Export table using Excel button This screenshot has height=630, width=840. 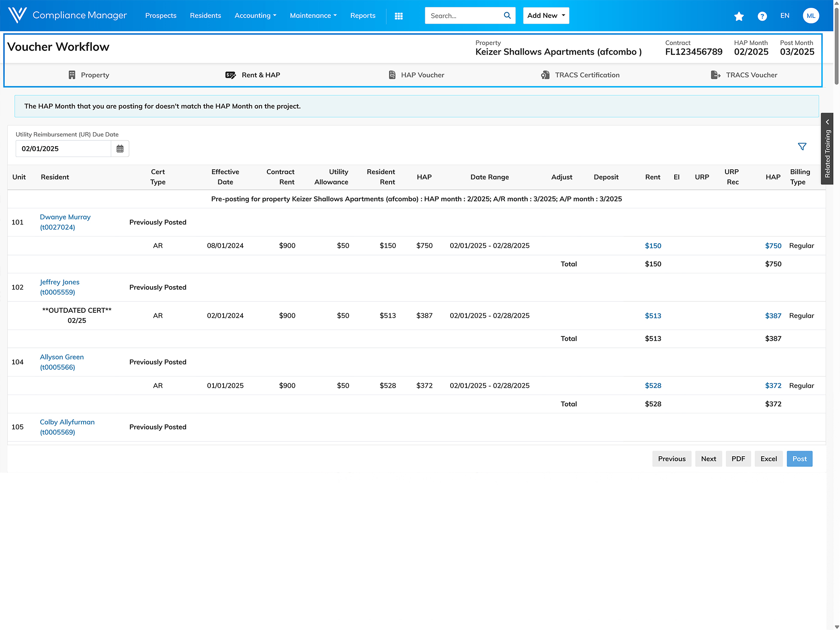pos(768,458)
